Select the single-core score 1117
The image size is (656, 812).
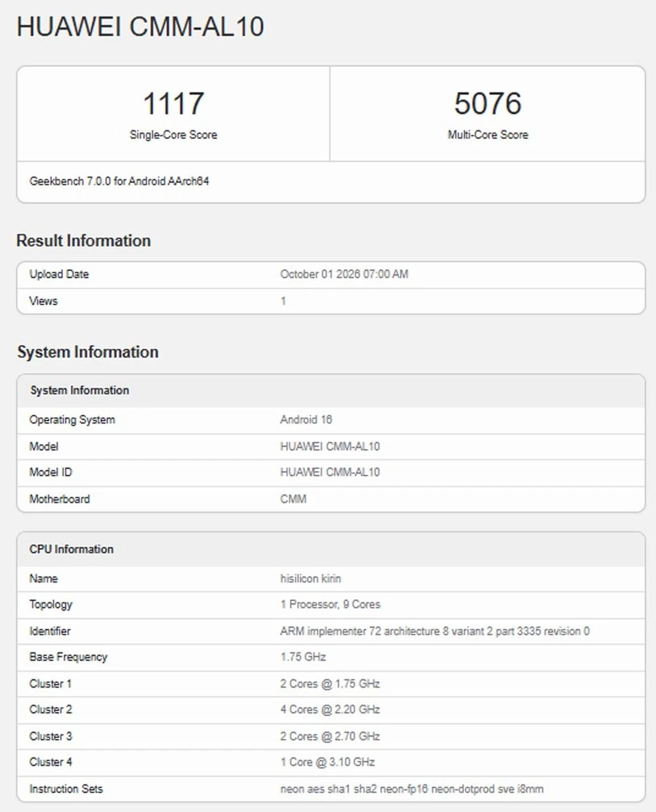pyautogui.click(x=173, y=104)
